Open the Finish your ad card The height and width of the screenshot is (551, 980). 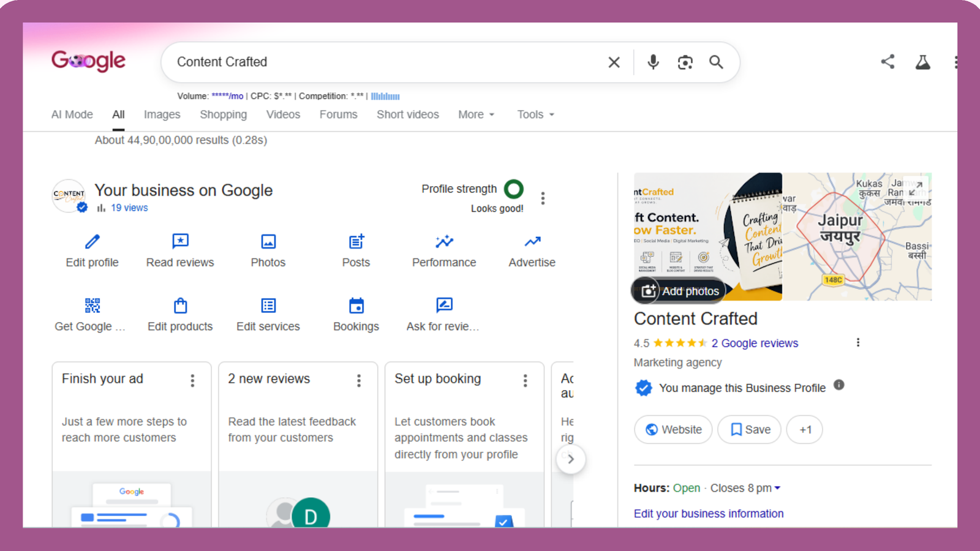132,444
